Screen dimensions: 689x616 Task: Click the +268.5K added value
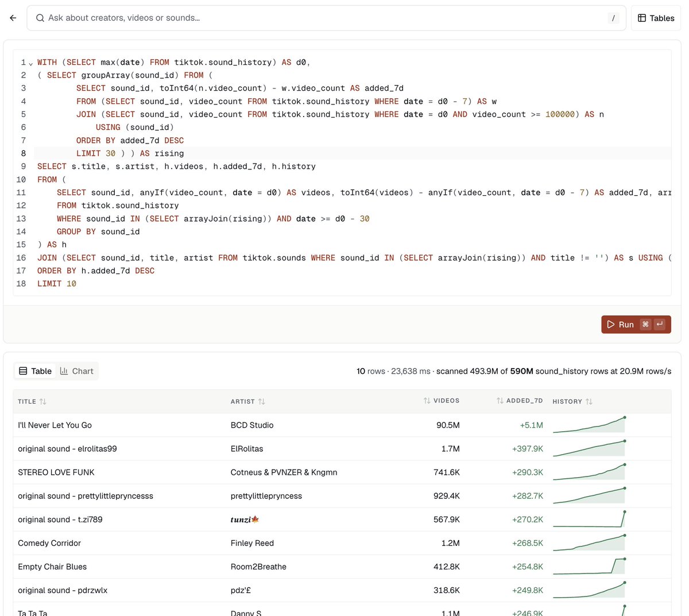point(528,543)
